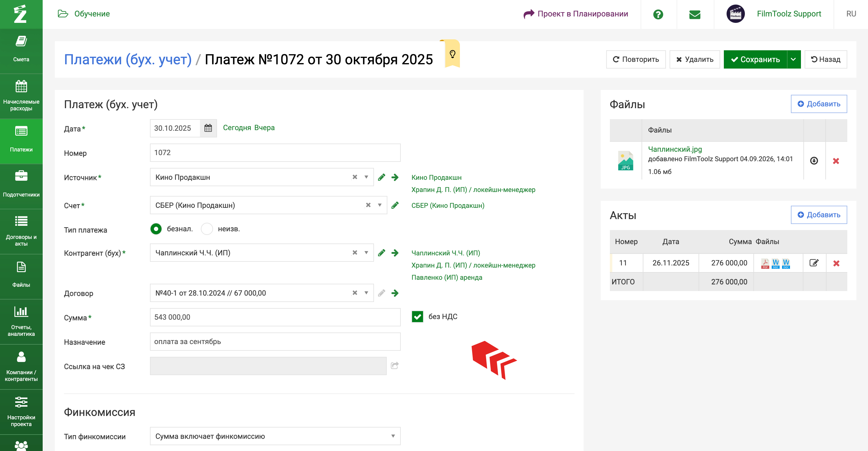Go to Контрагент via green arrow
Screen dimensions: 868x451
point(395,253)
